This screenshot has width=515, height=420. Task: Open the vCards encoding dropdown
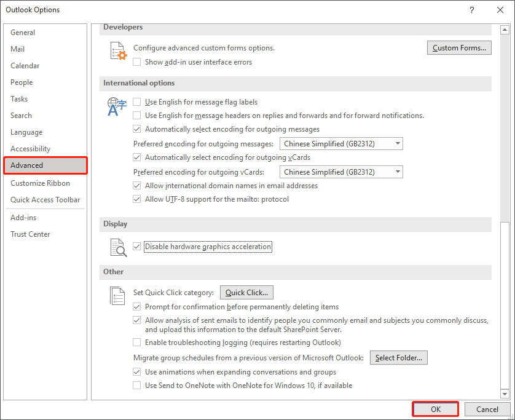(397, 172)
